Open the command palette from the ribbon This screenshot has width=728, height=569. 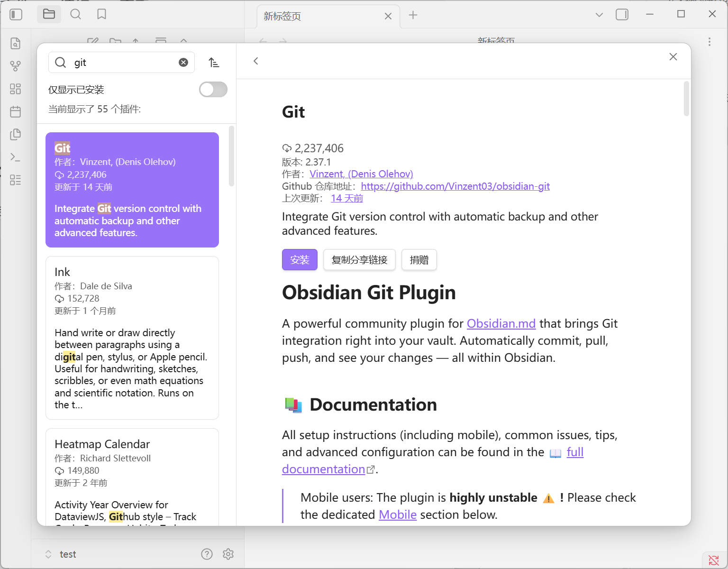coord(16,157)
